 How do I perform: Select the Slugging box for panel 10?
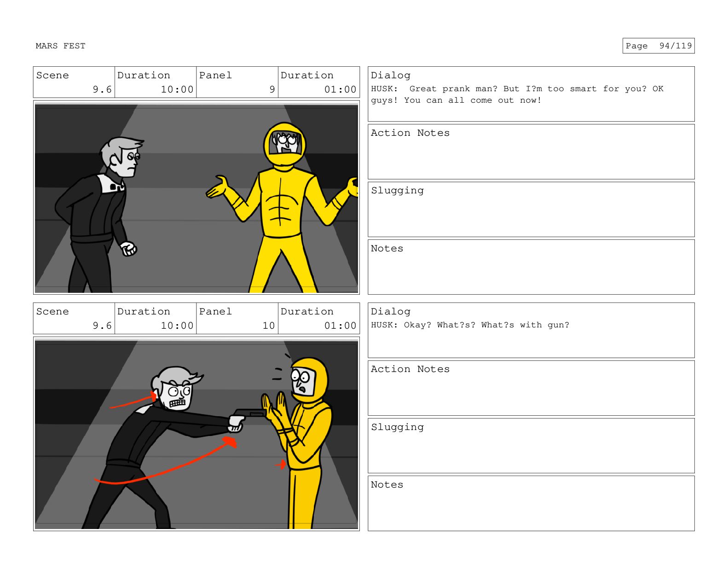[531, 446]
